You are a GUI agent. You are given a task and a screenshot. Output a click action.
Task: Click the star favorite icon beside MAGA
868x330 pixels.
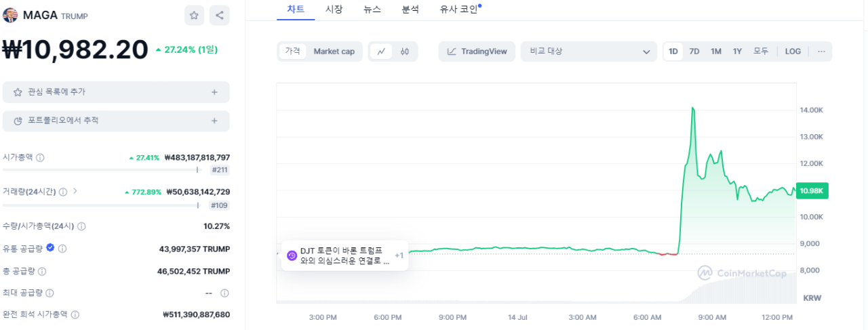pyautogui.click(x=194, y=16)
